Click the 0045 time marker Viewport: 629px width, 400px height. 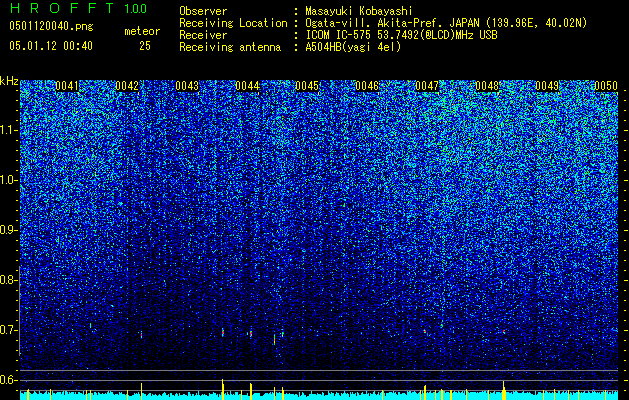coord(307,86)
